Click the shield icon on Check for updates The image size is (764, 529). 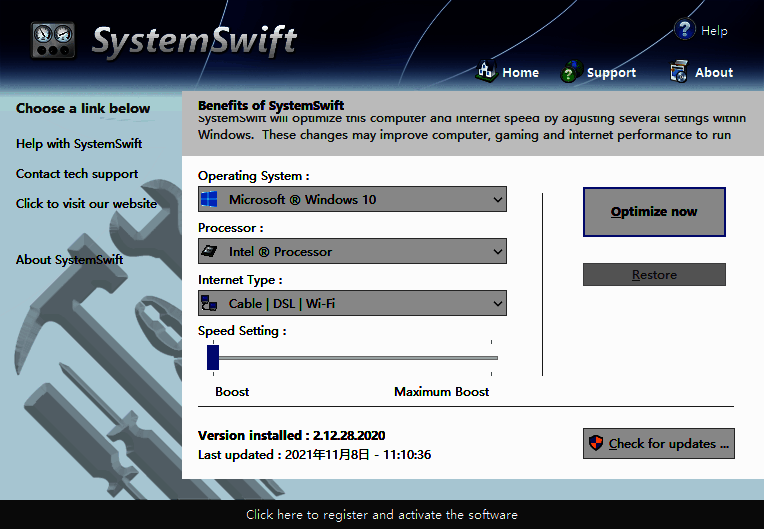click(596, 443)
